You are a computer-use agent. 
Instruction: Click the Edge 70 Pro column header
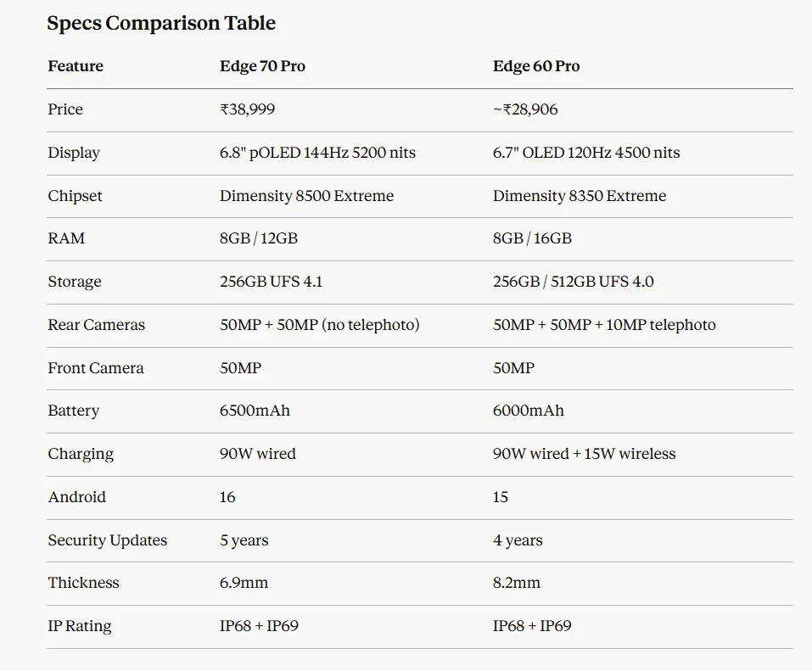click(x=262, y=66)
